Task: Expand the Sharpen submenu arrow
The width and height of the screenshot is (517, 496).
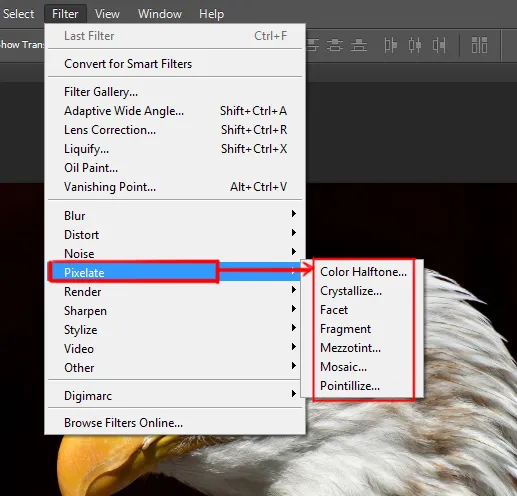Action: 294,309
